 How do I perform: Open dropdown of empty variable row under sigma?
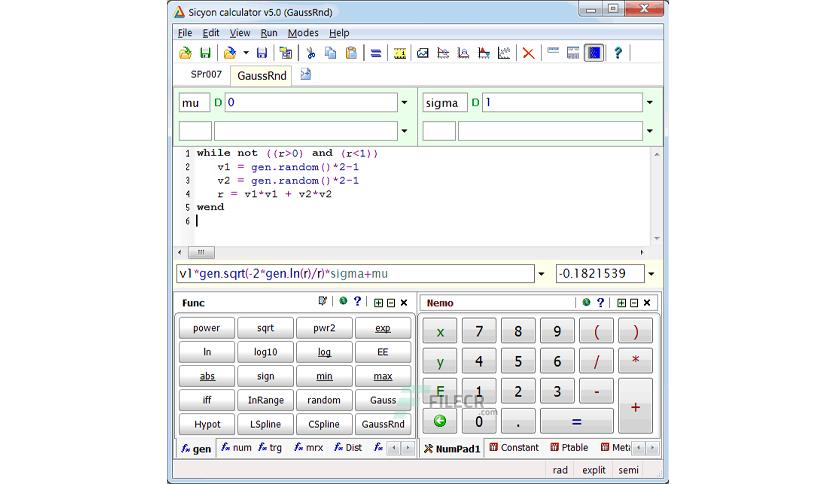pos(650,131)
